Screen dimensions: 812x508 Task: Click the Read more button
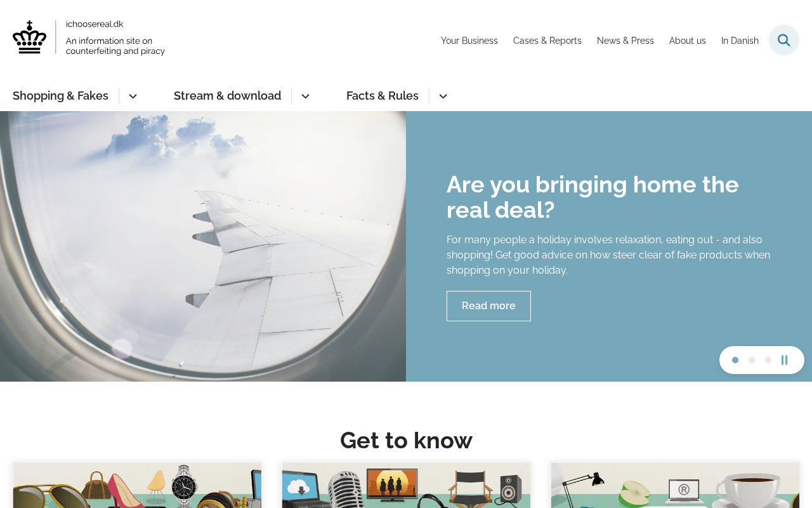pyautogui.click(x=488, y=306)
